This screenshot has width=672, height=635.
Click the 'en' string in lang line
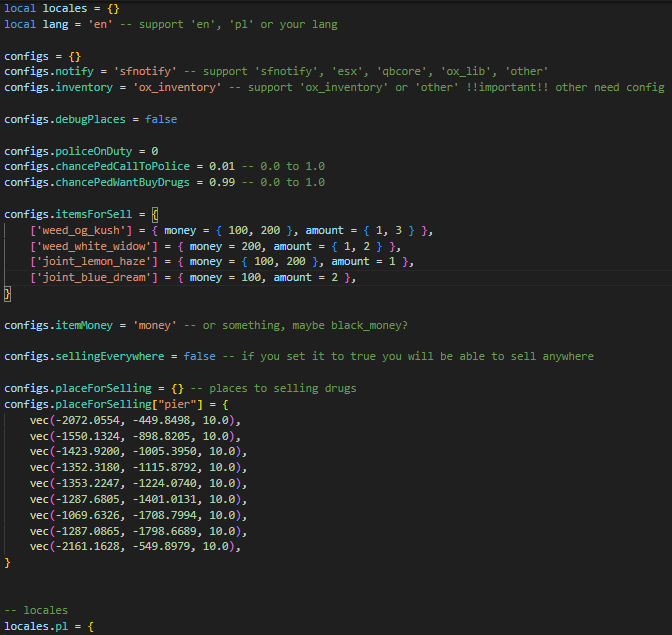tap(102, 23)
